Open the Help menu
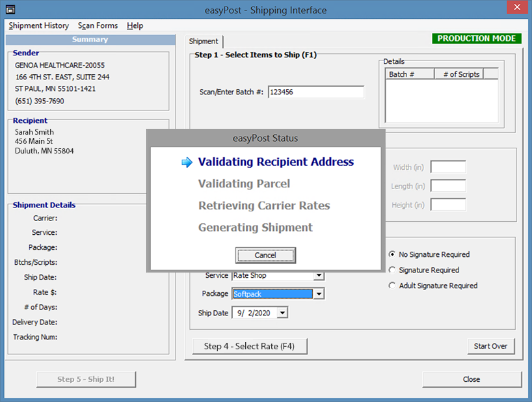This screenshot has width=532, height=402. (x=135, y=25)
